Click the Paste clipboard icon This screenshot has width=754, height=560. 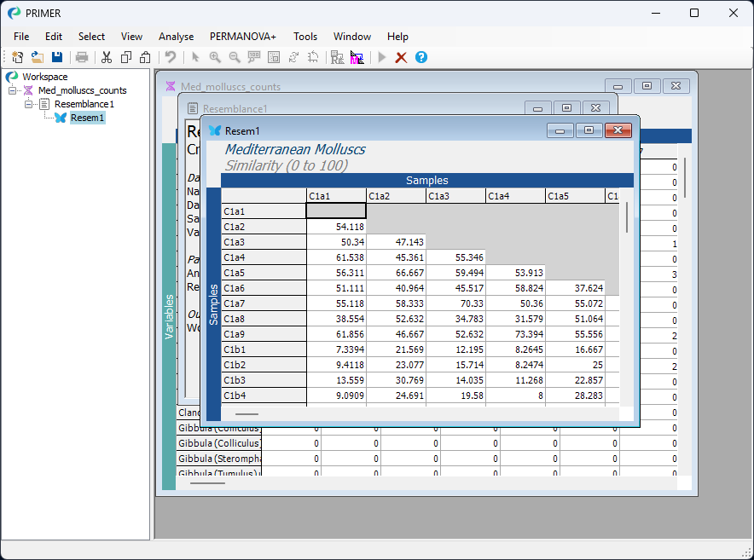(x=145, y=57)
